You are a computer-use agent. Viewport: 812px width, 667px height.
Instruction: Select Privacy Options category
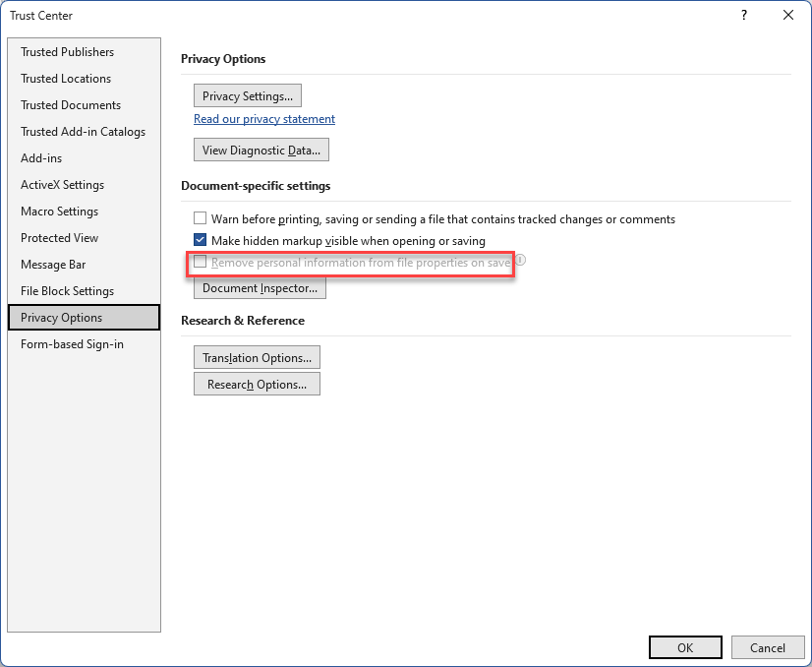tap(84, 317)
